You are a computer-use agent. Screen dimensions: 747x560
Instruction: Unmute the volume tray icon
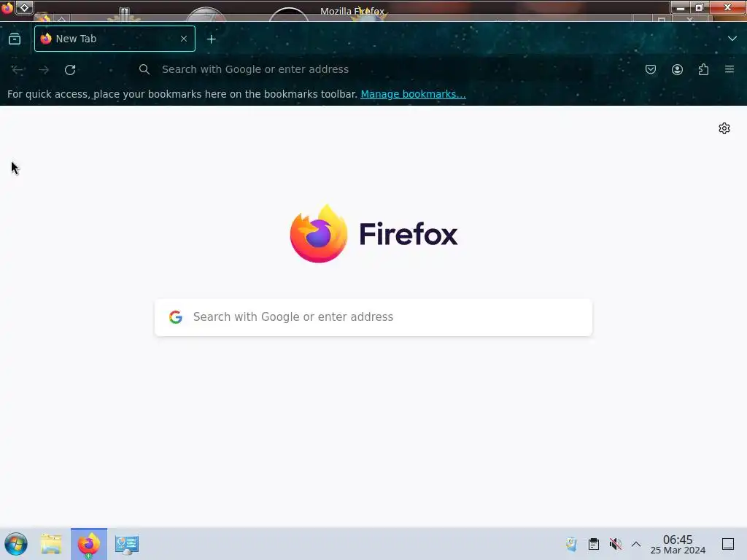click(x=616, y=544)
